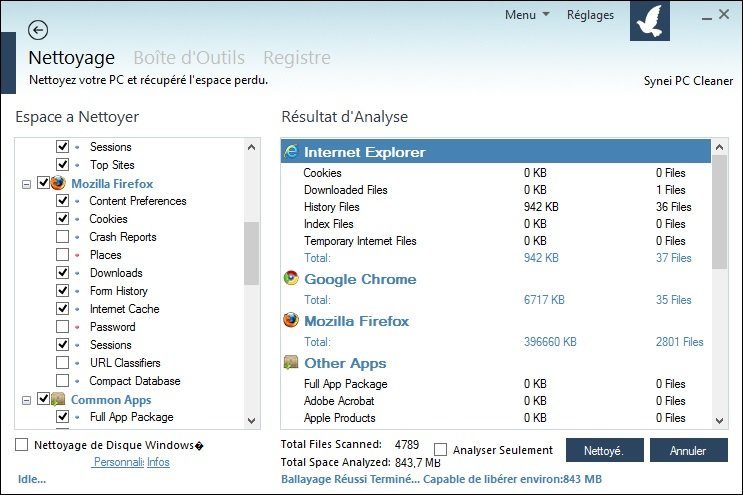The height and width of the screenshot is (495, 743).
Task: Click the results list scrollbar thumb
Action: [719, 212]
